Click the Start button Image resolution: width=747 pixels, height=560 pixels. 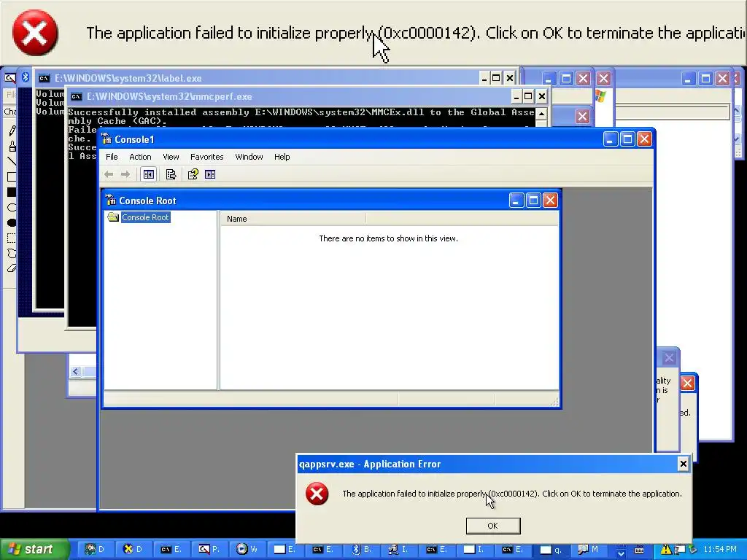(x=34, y=550)
